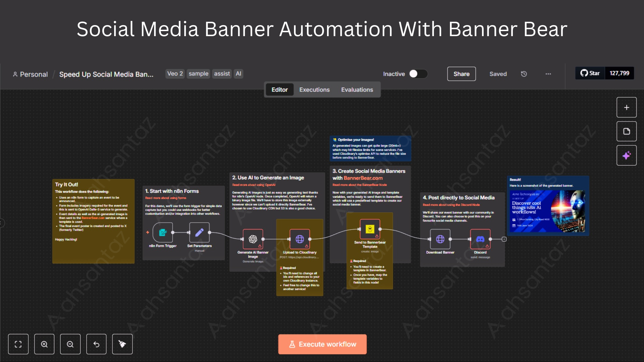
Task: Open the AI assistant sparkle button
Action: [626, 155]
